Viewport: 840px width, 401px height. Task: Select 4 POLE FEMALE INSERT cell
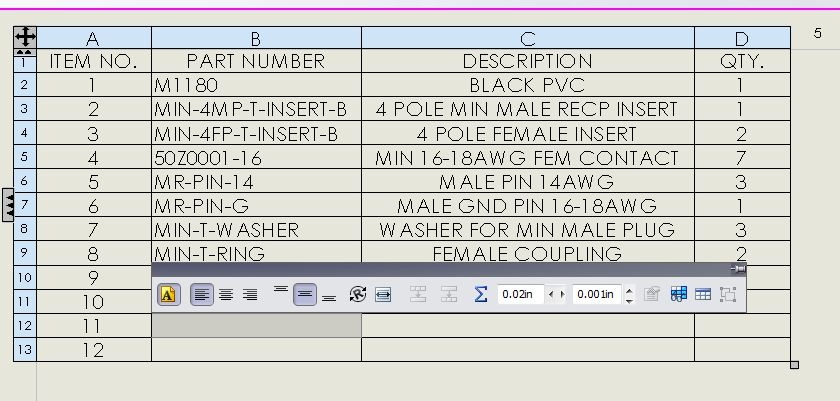528,133
